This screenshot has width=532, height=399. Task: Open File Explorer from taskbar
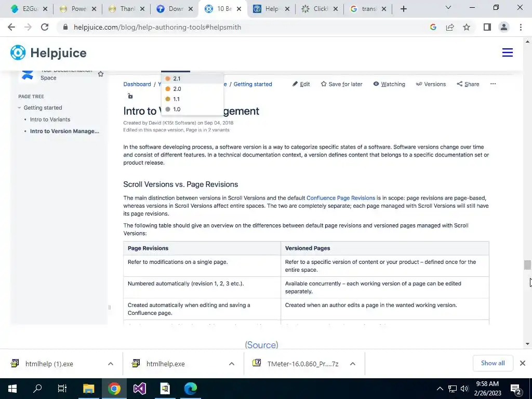tap(88, 389)
